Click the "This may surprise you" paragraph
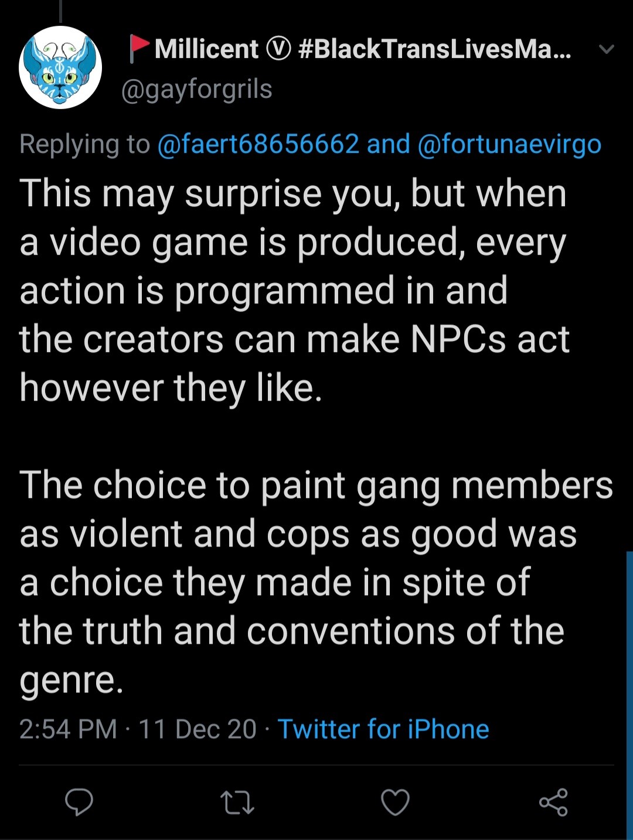 (x=293, y=290)
